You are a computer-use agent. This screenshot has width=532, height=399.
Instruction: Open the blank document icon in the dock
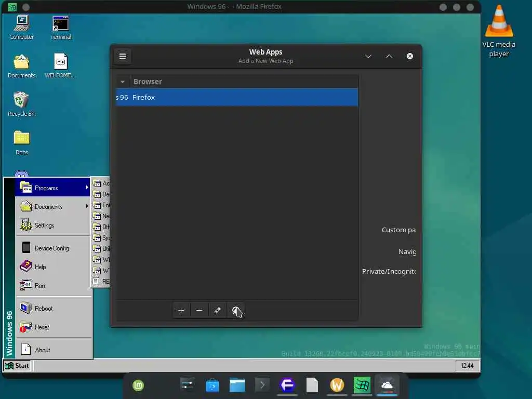tap(312, 385)
